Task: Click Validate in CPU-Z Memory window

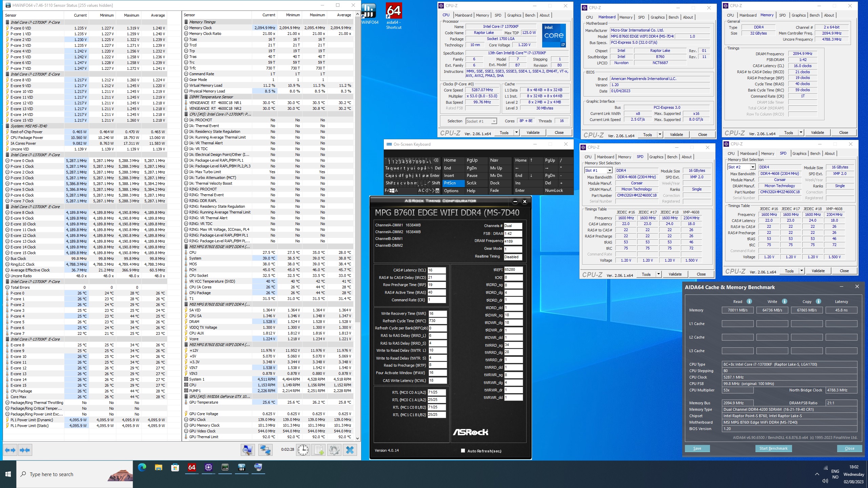Action: (x=817, y=133)
